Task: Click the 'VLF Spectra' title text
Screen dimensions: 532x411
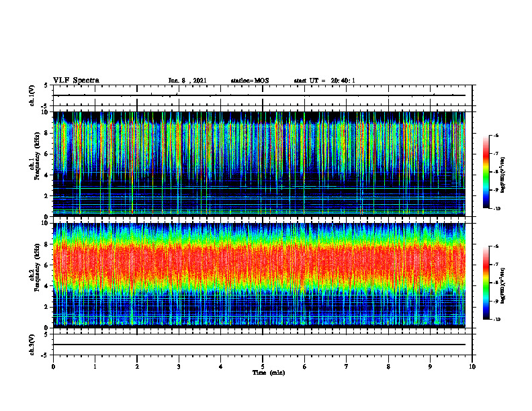Action: coord(76,80)
